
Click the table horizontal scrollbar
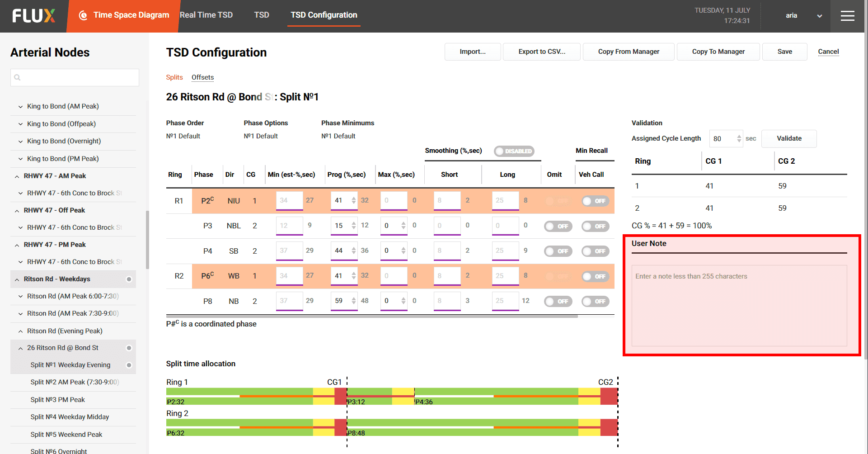coord(372,316)
